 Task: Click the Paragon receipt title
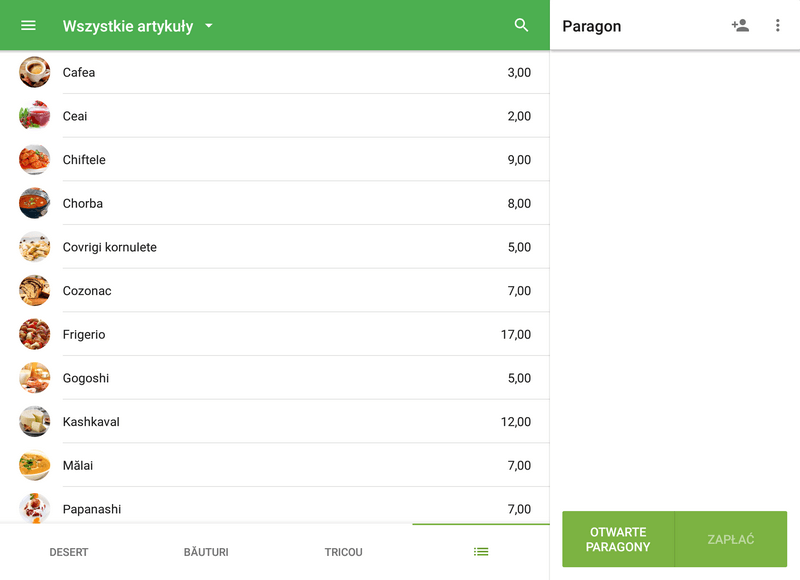[x=592, y=26]
